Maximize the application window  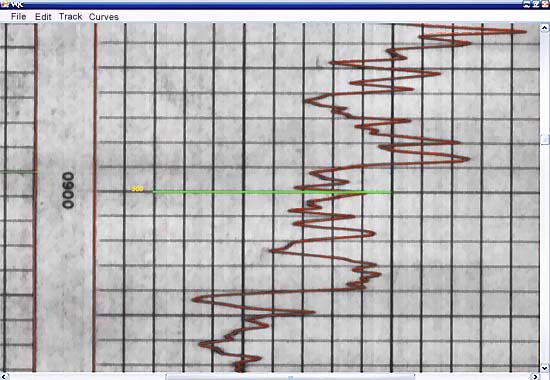tap(536, 4)
